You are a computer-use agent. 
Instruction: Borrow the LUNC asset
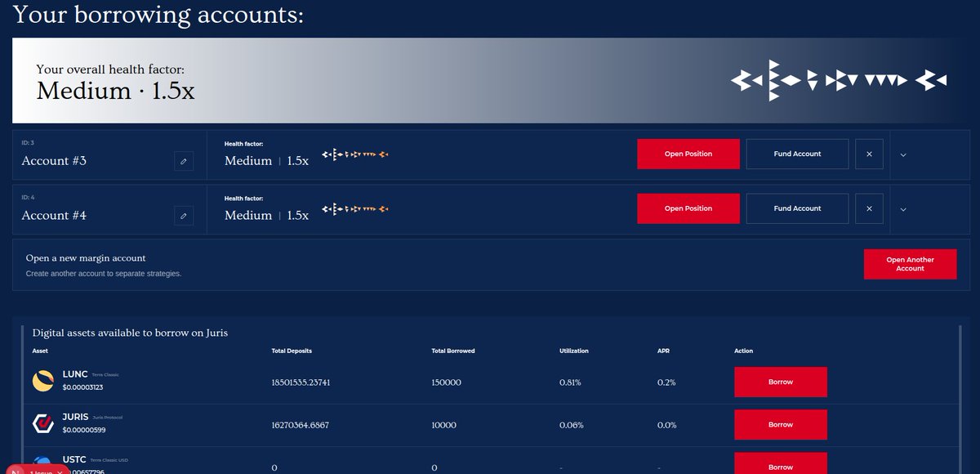point(781,382)
